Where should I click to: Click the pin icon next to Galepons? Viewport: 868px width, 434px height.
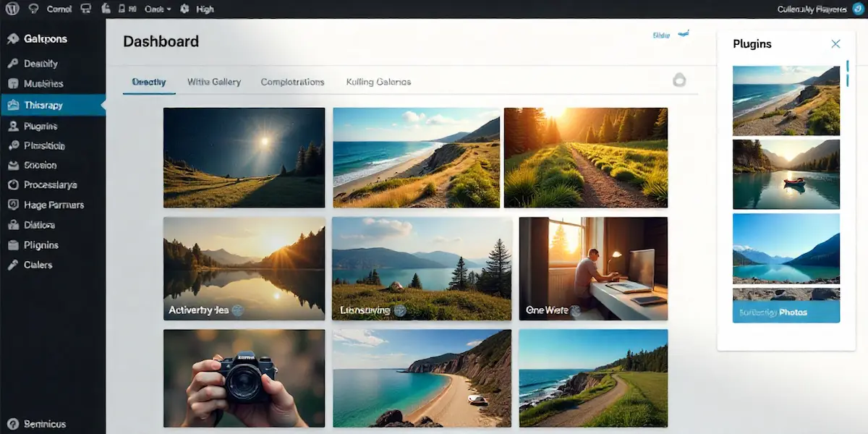12,39
